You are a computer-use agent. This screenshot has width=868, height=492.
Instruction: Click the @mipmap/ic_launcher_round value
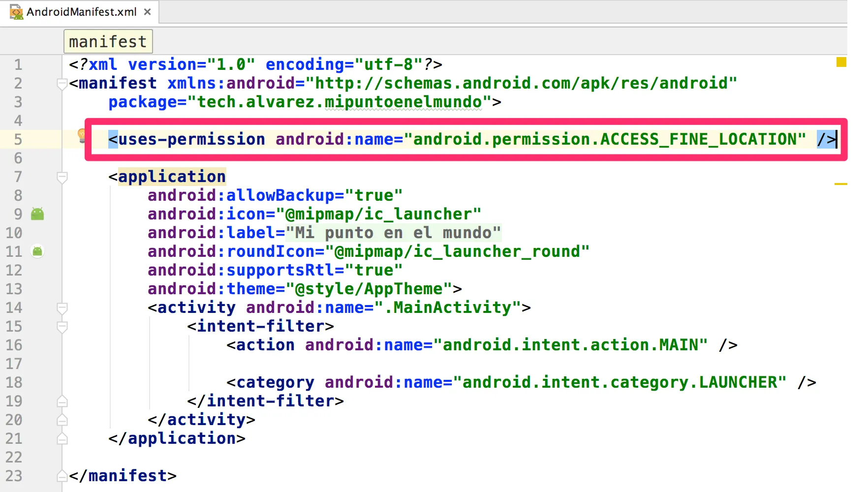coord(457,251)
